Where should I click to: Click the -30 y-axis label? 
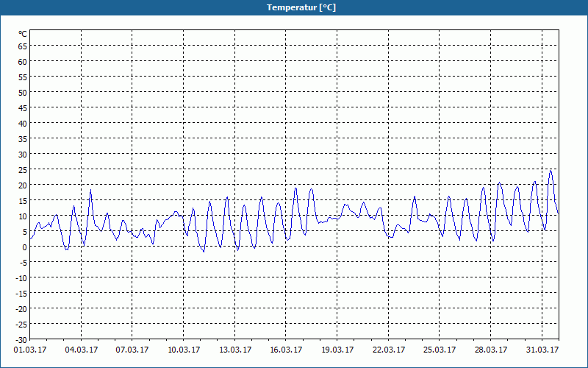(x=21, y=340)
